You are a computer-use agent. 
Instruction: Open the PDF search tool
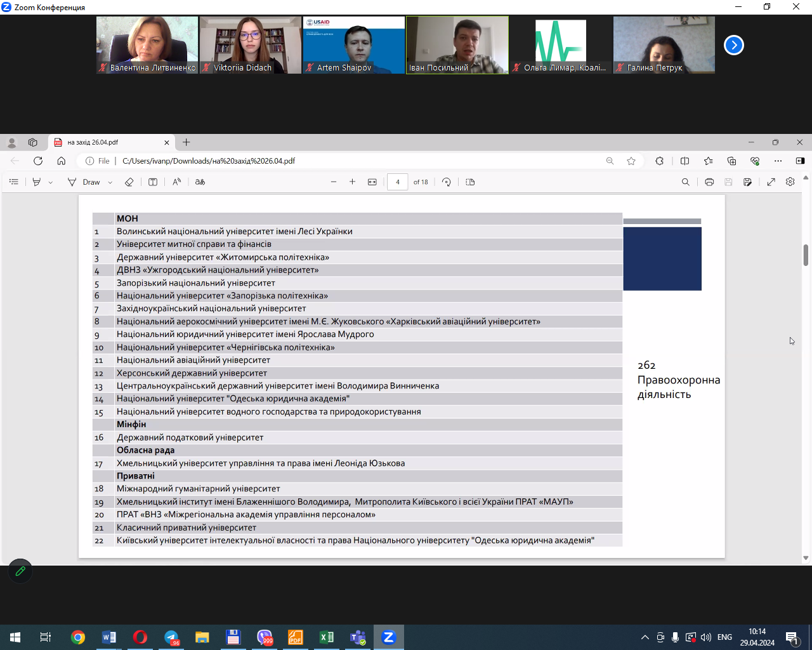point(685,182)
